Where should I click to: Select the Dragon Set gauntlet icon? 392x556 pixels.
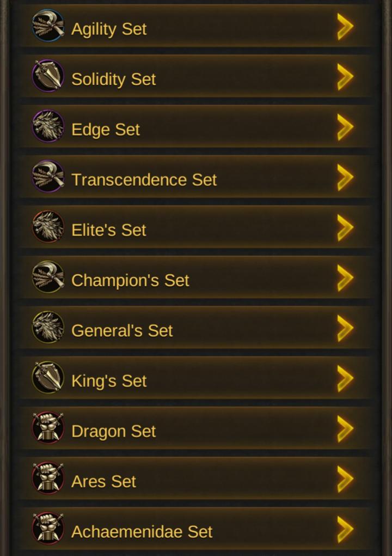(x=47, y=428)
